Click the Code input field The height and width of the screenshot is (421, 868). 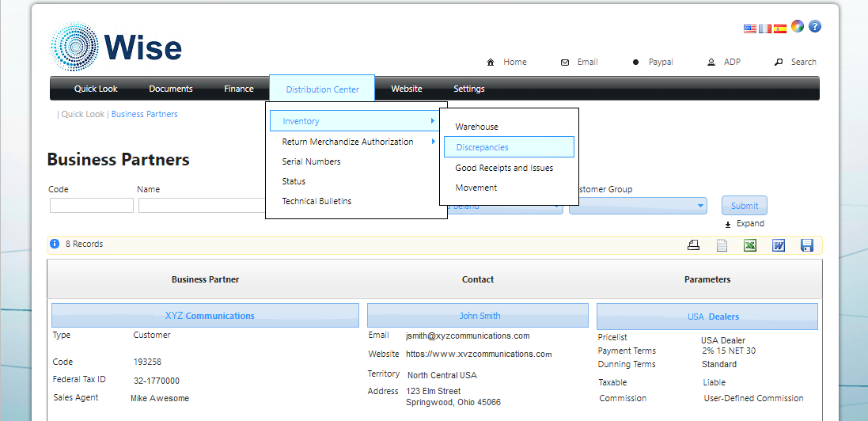pyautogui.click(x=92, y=206)
